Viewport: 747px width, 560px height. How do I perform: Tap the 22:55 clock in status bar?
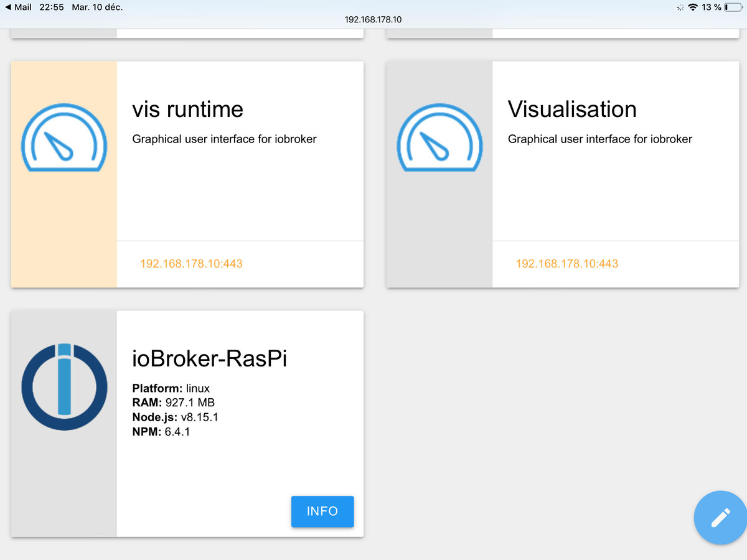(52, 7)
